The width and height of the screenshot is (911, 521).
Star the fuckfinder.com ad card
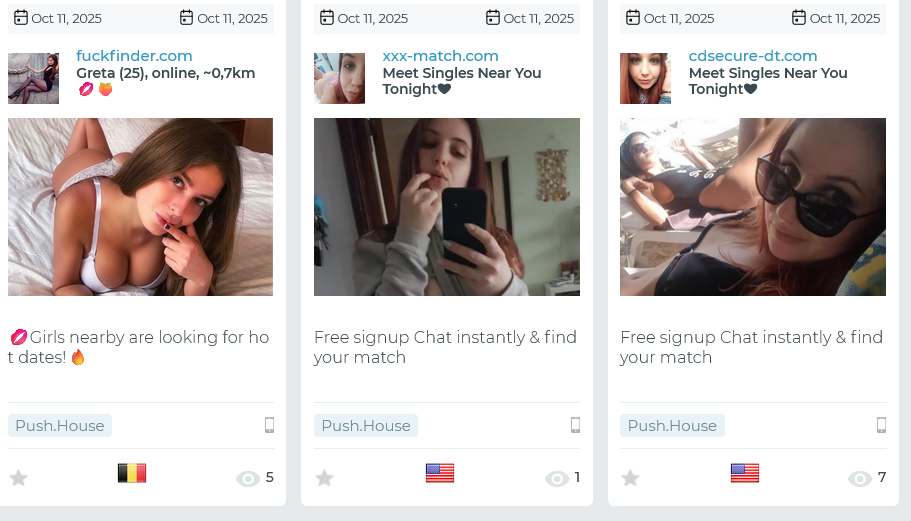pyautogui.click(x=18, y=478)
